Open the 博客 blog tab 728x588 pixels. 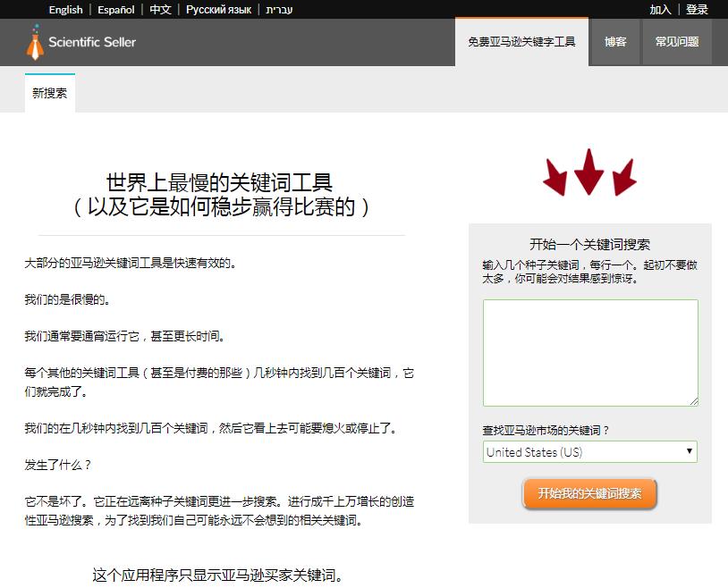(x=615, y=42)
